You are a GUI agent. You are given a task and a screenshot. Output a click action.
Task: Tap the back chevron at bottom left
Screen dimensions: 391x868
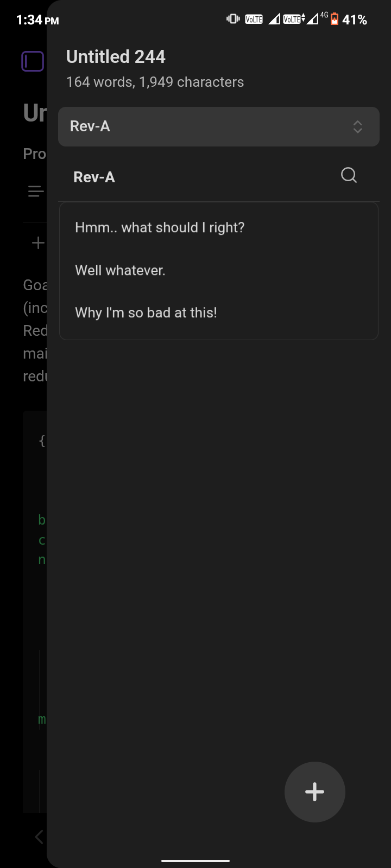(x=39, y=837)
